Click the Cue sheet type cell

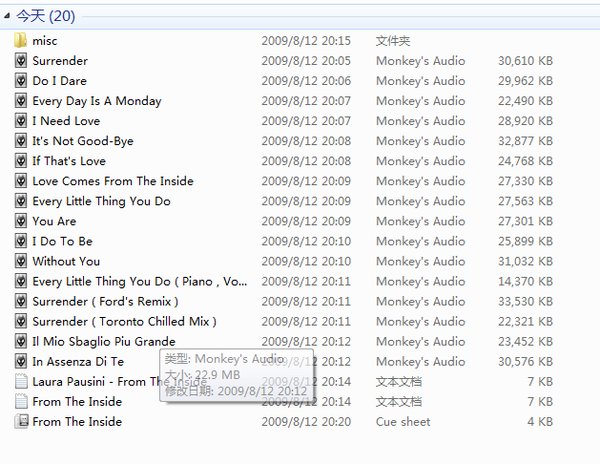tap(403, 422)
